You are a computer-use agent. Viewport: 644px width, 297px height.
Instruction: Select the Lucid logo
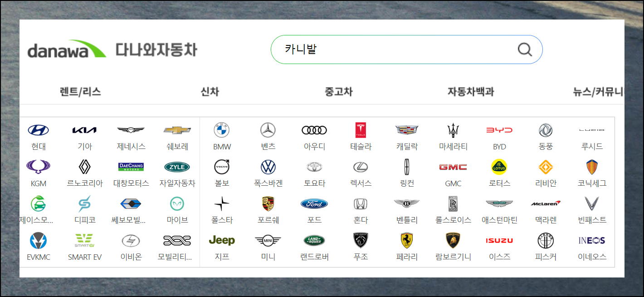[592, 130]
